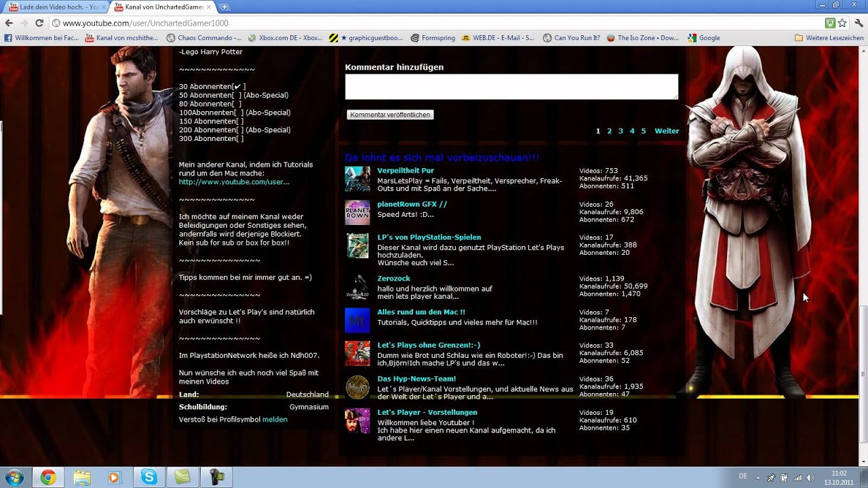The image size is (868, 488).
Task: Open 'Alles rund um den Mac !!' link
Action: click(x=421, y=312)
